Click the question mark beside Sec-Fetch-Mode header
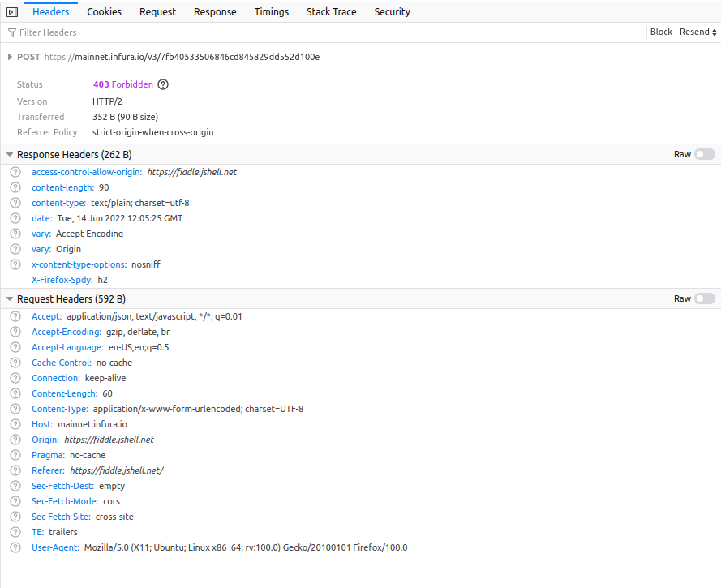 (15, 501)
